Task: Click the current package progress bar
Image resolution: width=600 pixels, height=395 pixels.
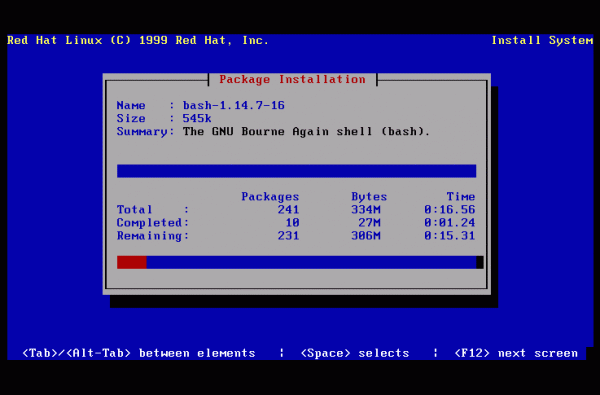Action: [297, 171]
